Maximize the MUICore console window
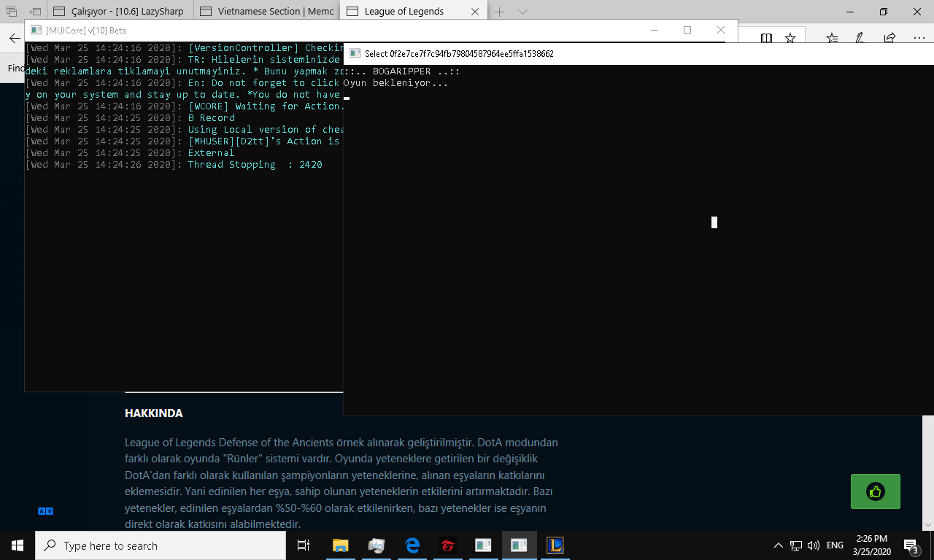Image resolution: width=934 pixels, height=560 pixels. tap(687, 30)
